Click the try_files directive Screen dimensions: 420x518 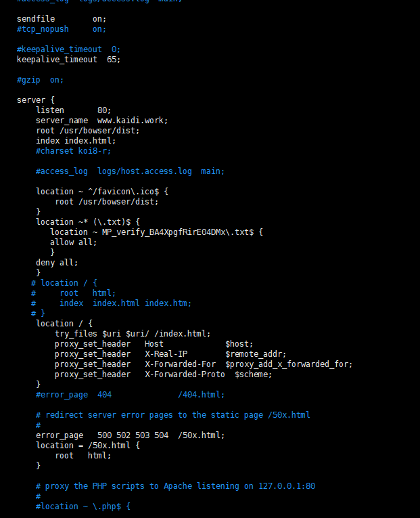pyautogui.click(x=76, y=334)
